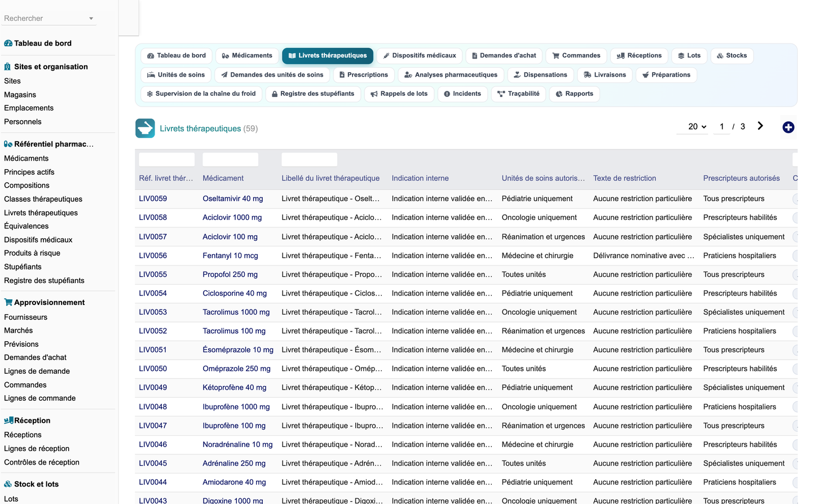The image size is (815, 504).
Task: Open Demandes des unités de soins tab
Action: click(x=272, y=75)
